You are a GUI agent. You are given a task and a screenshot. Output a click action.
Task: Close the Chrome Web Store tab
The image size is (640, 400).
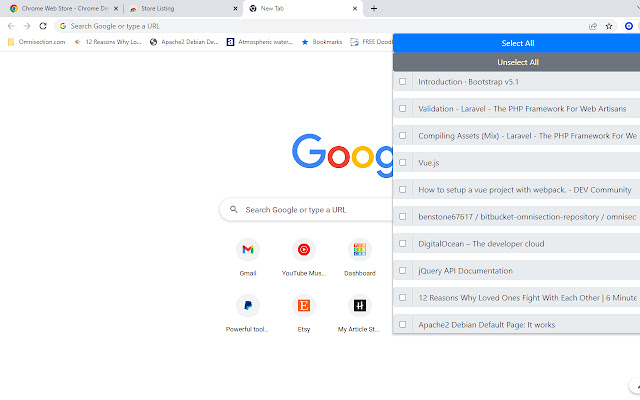pos(116,8)
